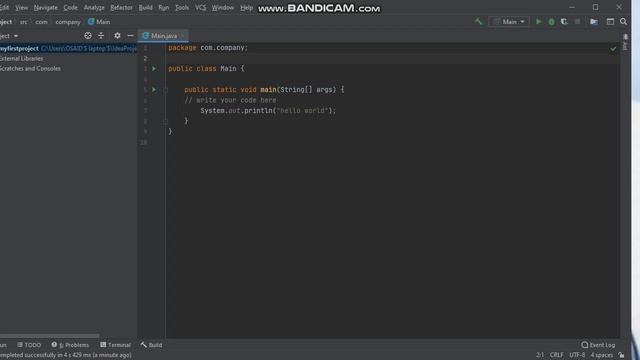Collapse the main method fold marker

coord(165,90)
